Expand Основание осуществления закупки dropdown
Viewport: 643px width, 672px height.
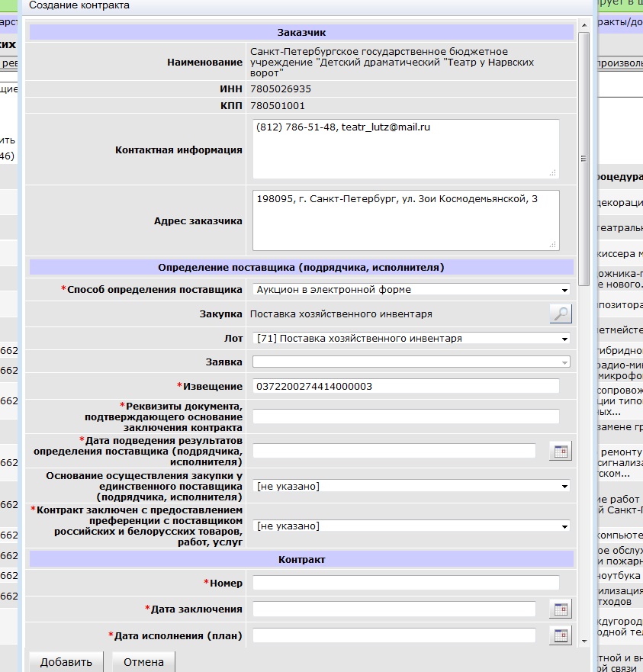coord(411,486)
